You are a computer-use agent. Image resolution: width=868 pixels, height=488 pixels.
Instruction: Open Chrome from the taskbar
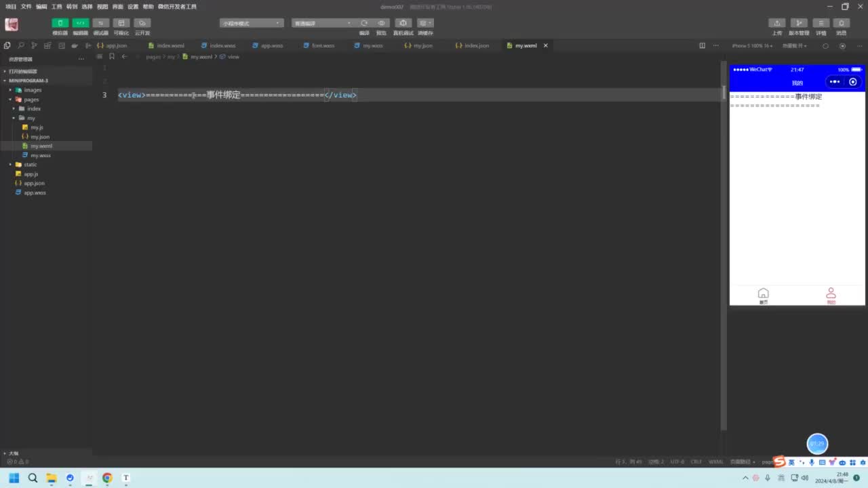(107, 478)
